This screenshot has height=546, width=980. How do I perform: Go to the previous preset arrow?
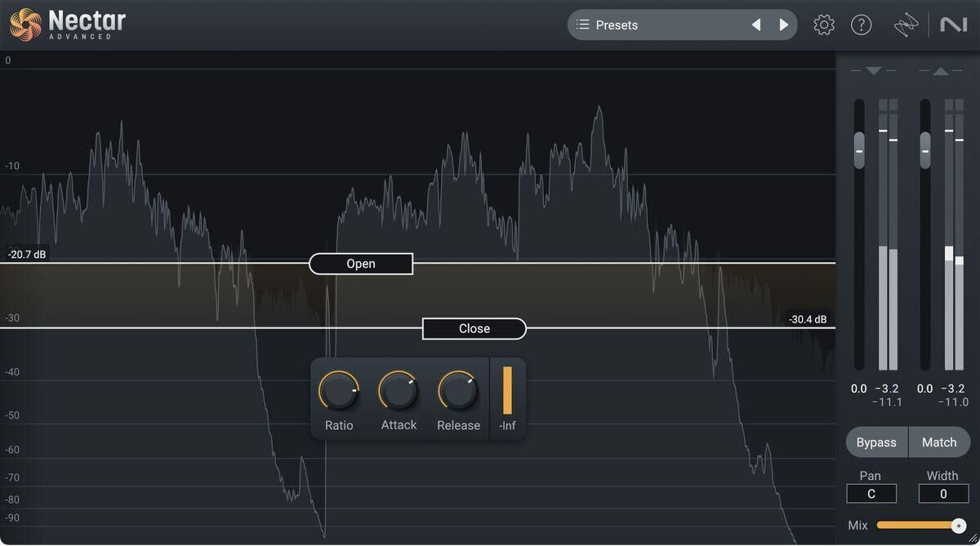point(756,25)
